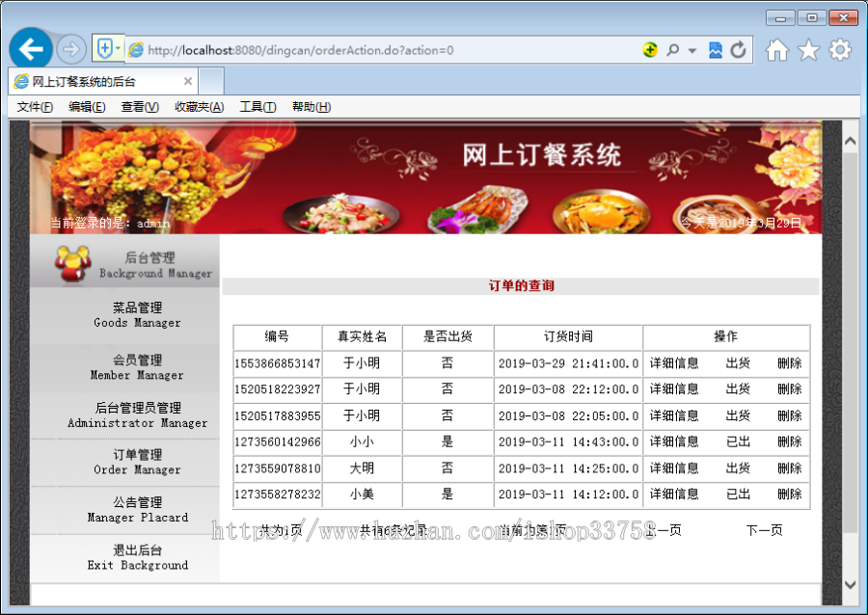Open browser settings via gear icon
This screenshot has width=868, height=615.
click(x=838, y=48)
